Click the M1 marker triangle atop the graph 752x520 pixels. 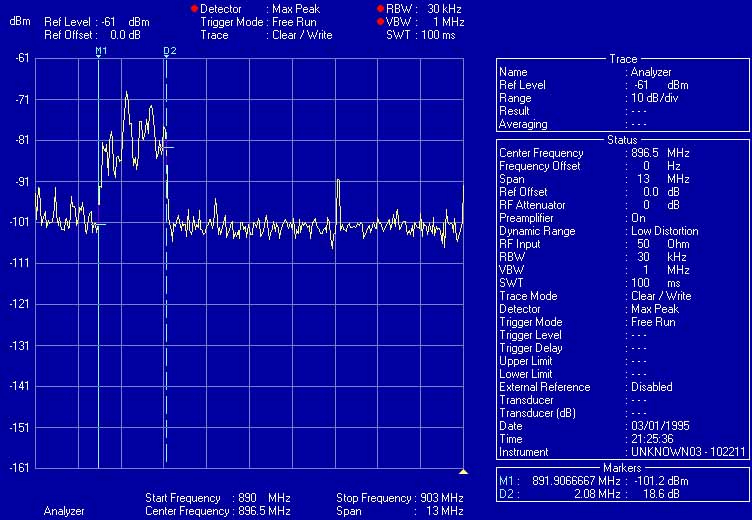tap(100, 50)
